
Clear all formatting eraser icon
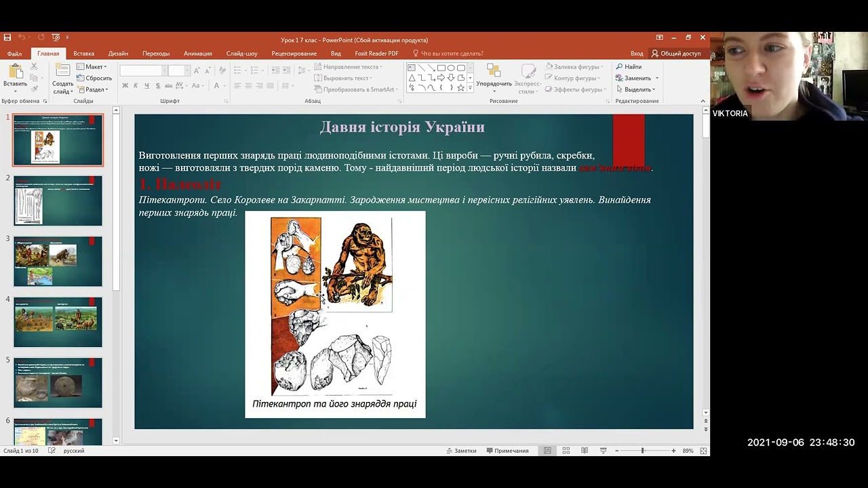click(x=222, y=70)
